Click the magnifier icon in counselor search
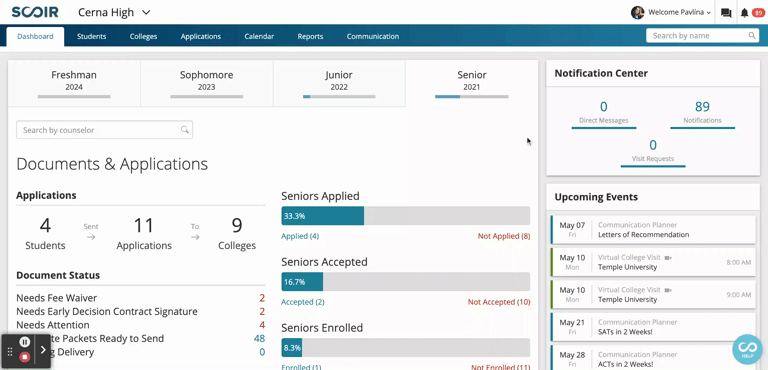The image size is (768, 370). click(185, 130)
